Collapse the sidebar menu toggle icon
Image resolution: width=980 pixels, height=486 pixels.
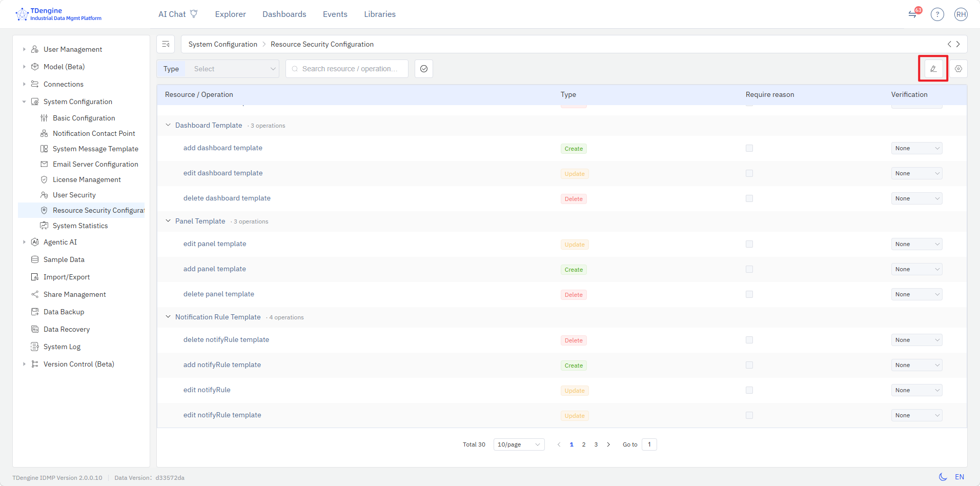tap(166, 44)
